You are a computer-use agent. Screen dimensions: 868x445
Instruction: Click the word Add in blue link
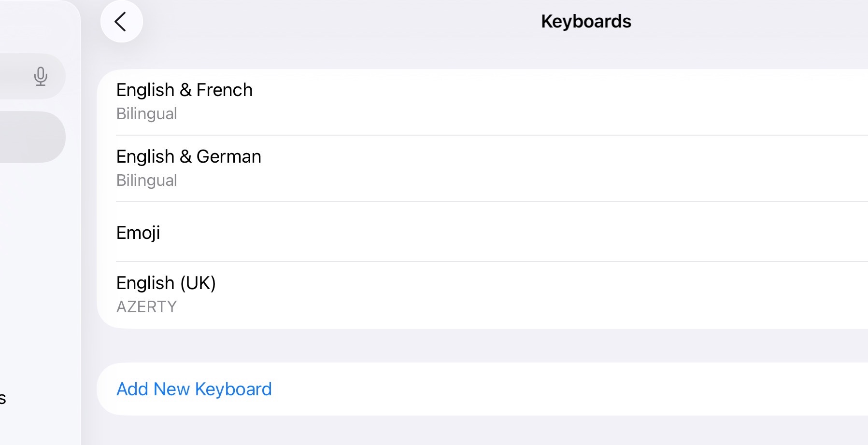132,389
